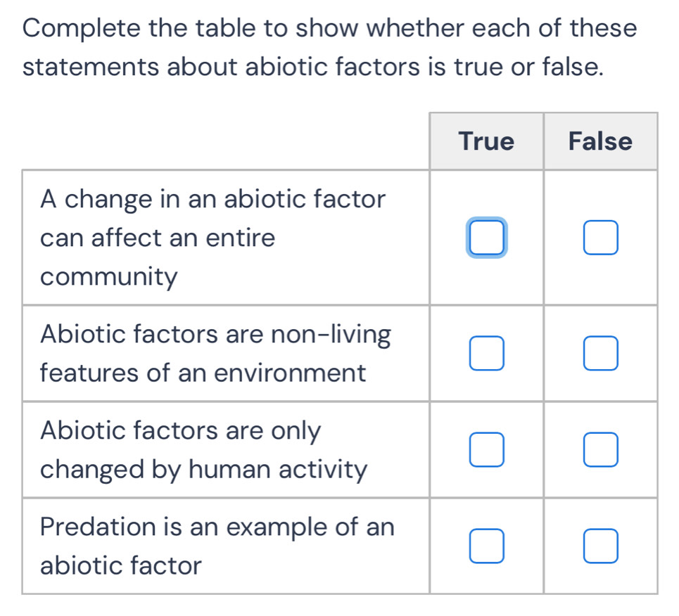Check True for only changed by human activity
679x616 pixels.
tap(486, 449)
